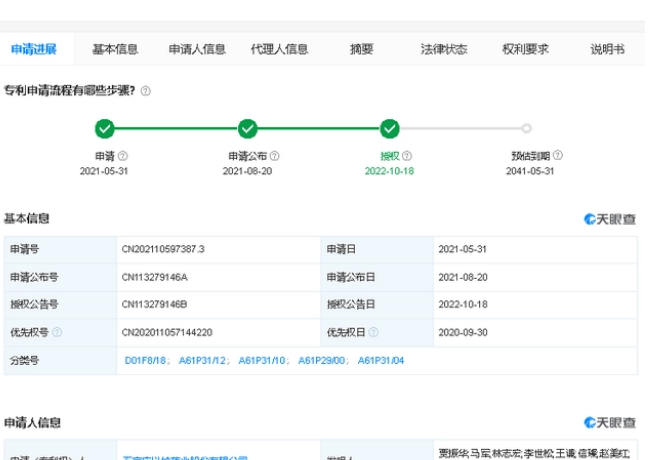Open classification link A61P29/00
This screenshot has width=657, height=460.
click(x=323, y=360)
